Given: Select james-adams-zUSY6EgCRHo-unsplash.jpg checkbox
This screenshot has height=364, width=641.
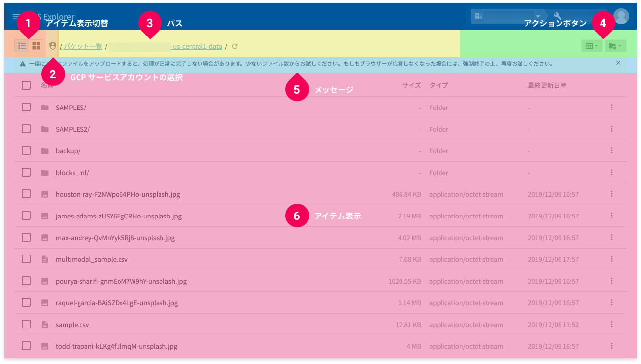Looking at the screenshot, I should tap(26, 216).
